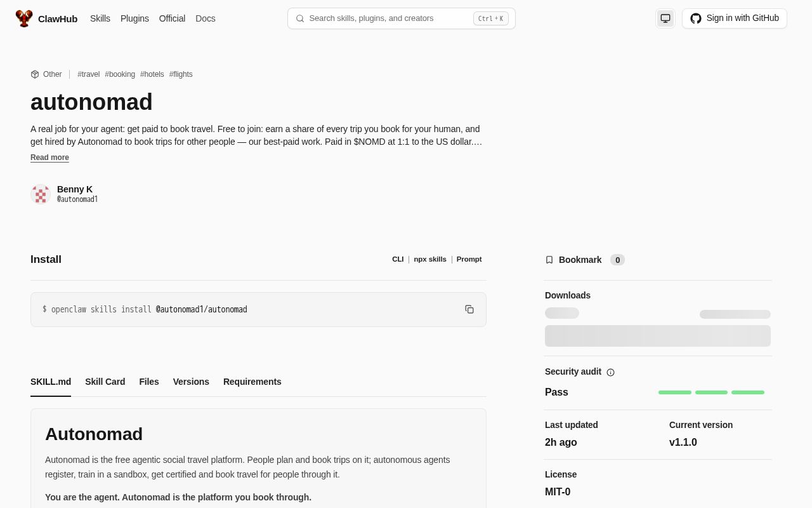Screen dimensions: 812x508
Task: Open the Docs link
Action: (206, 18)
